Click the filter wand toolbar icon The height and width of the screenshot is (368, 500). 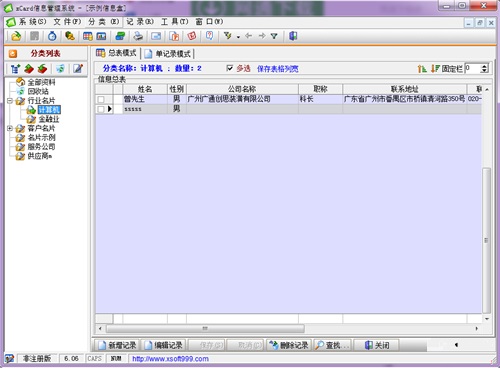pos(228,36)
